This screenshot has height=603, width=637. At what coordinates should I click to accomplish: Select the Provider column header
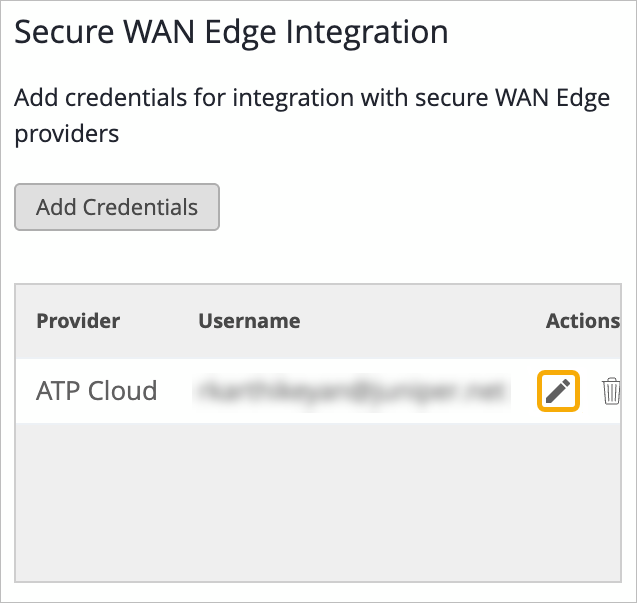[x=78, y=321]
